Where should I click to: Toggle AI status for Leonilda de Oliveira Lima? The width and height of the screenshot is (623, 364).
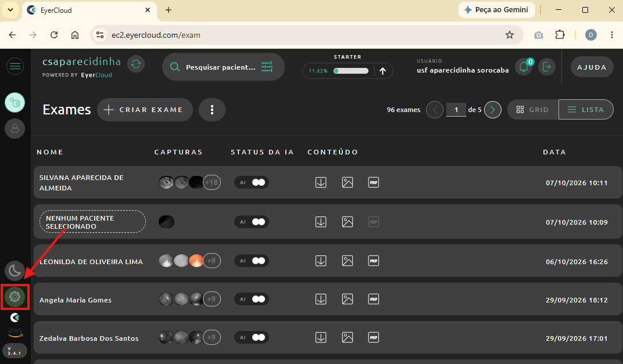pyautogui.click(x=252, y=261)
